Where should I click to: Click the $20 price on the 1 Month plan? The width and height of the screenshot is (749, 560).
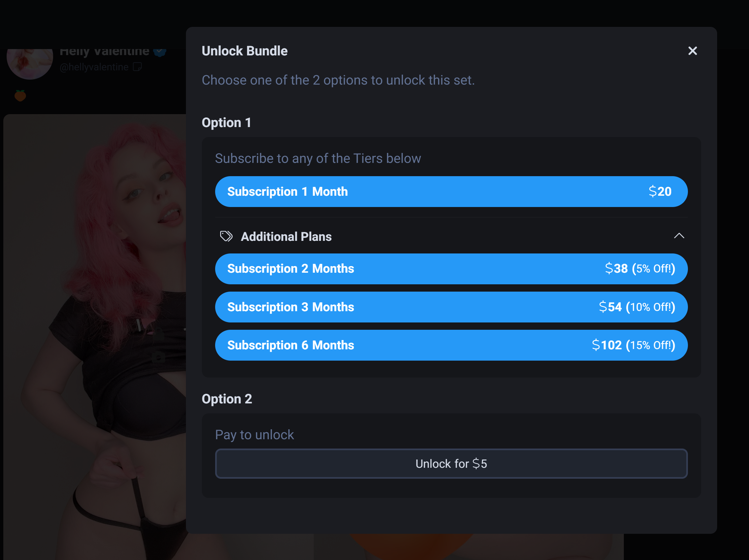(660, 191)
